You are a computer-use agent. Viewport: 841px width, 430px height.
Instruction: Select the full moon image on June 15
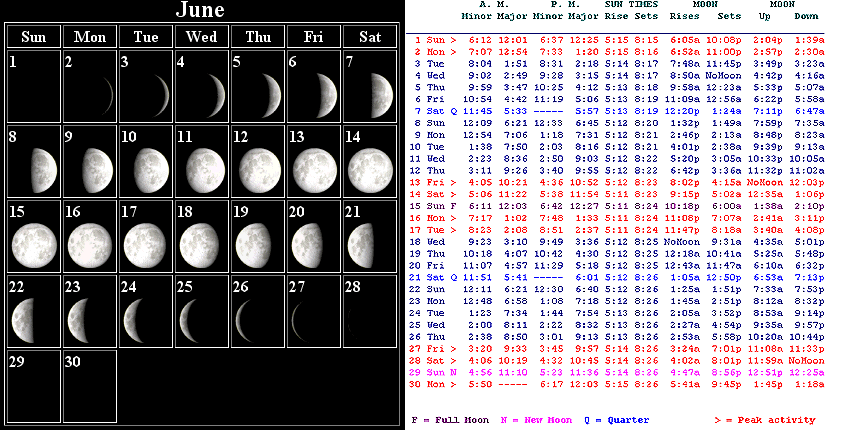(34, 241)
